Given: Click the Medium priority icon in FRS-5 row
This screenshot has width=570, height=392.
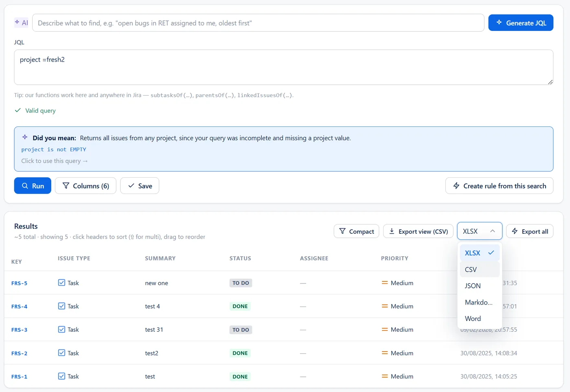Looking at the screenshot, I should coord(384,283).
